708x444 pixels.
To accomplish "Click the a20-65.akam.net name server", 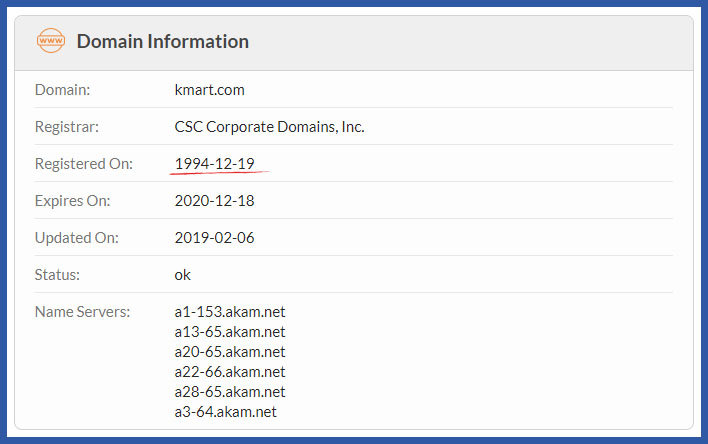I will tap(230, 351).
